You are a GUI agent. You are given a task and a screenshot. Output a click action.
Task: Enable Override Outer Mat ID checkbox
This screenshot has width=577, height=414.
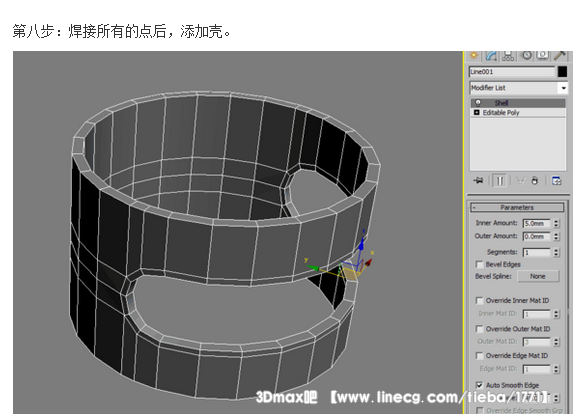click(479, 329)
